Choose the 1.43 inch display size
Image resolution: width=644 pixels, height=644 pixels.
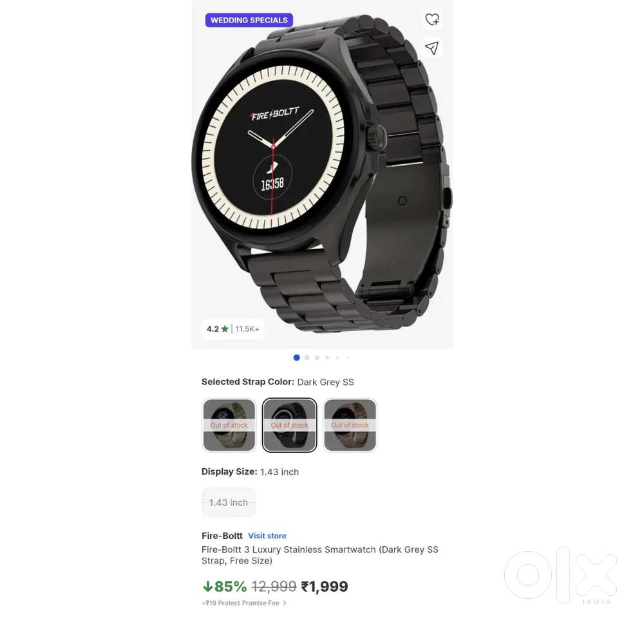pos(229,502)
